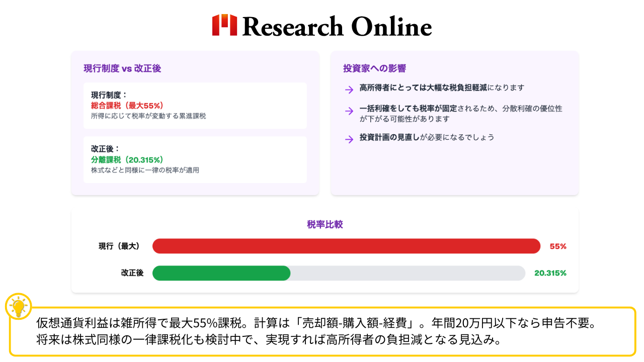
Task: Click arrow icon beside 投資計画の見直し
Action: 349,139
